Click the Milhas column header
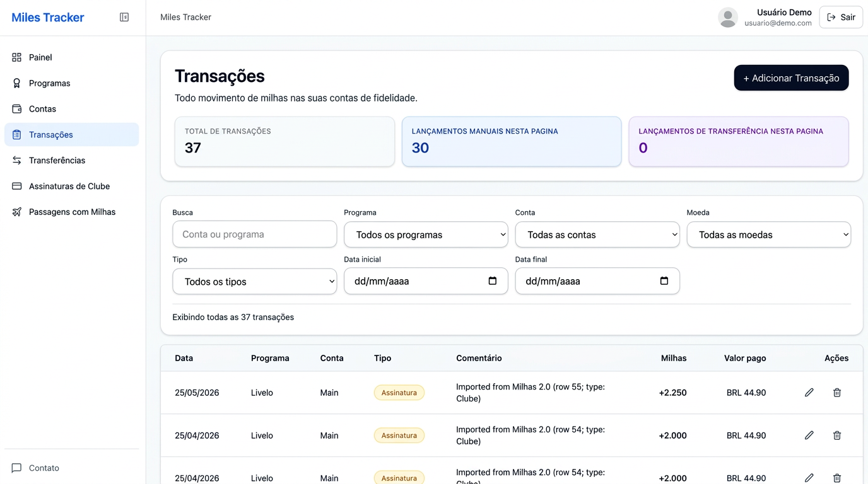 click(x=674, y=358)
